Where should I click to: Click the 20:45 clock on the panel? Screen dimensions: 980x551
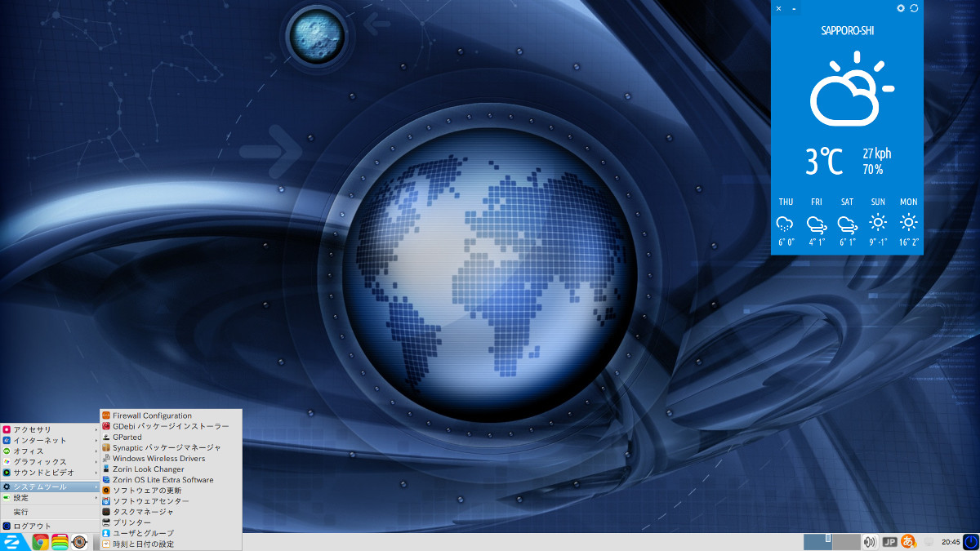point(951,542)
